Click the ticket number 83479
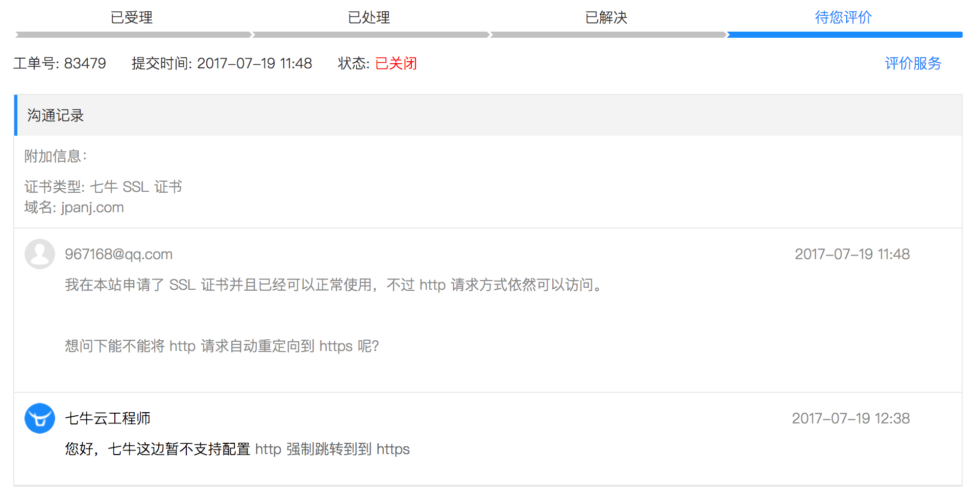 tap(85, 63)
